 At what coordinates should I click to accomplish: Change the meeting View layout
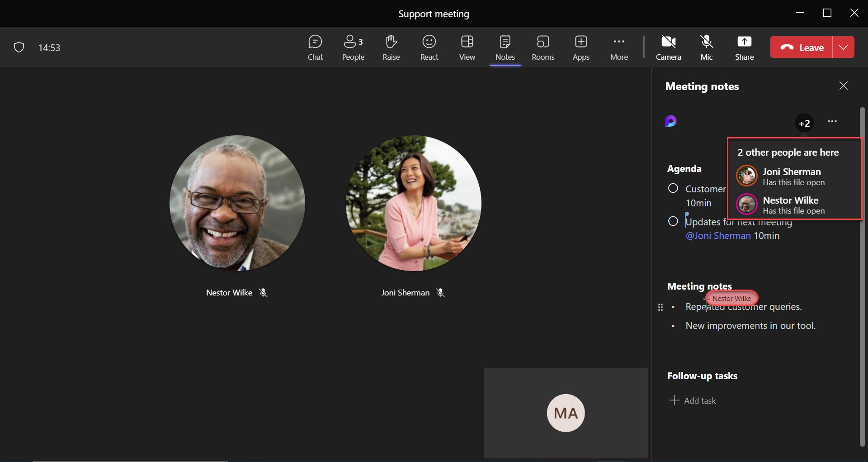point(467,48)
